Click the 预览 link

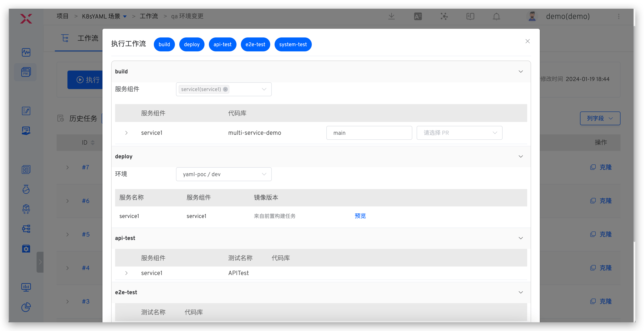pos(360,216)
